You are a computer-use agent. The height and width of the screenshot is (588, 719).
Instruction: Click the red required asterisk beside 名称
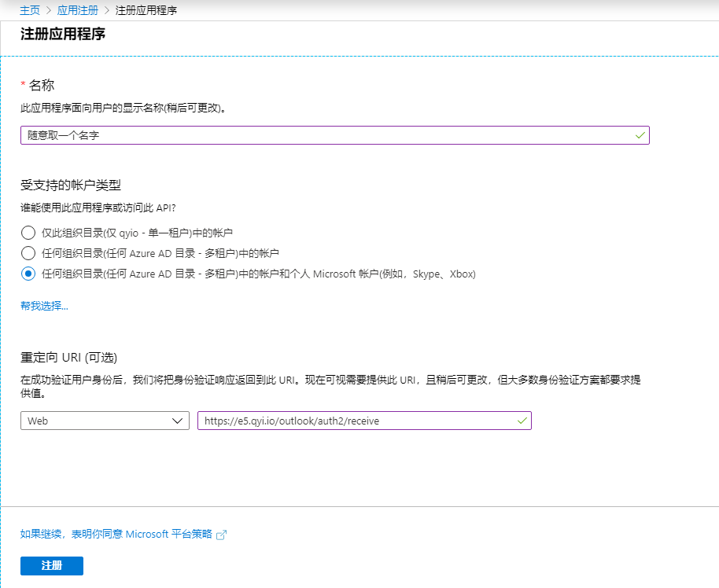pyautogui.click(x=23, y=85)
